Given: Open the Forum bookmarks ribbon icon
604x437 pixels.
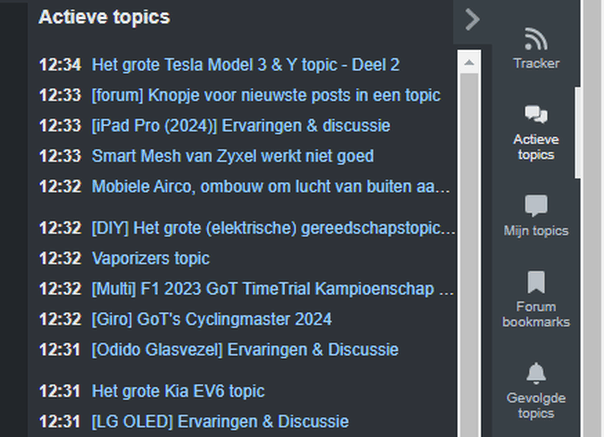Looking at the screenshot, I should 536,282.
